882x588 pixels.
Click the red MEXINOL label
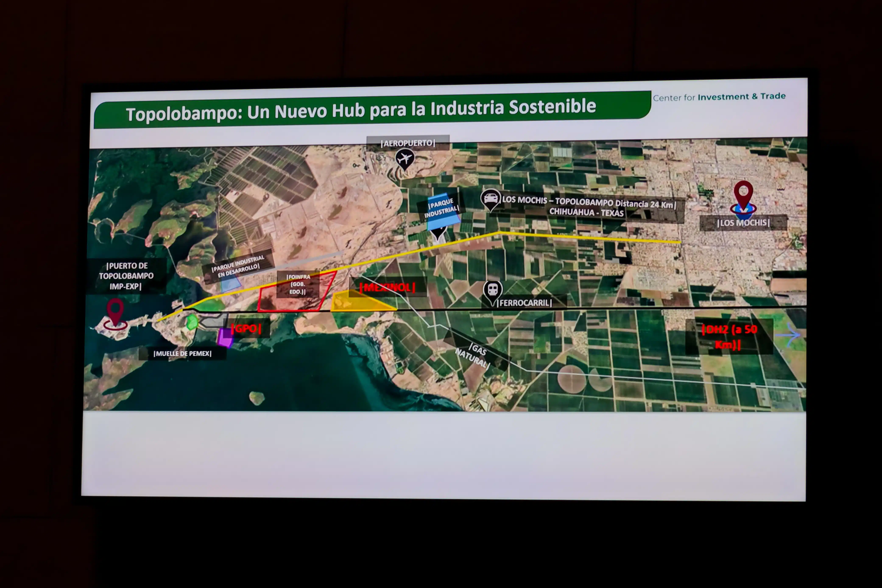pos(388,288)
